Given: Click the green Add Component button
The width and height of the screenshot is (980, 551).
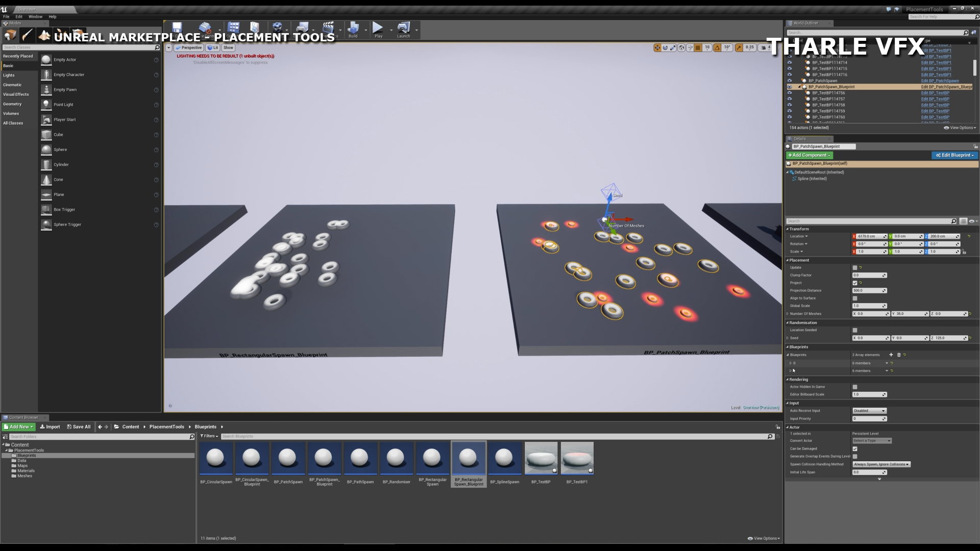Looking at the screenshot, I should 810,155.
